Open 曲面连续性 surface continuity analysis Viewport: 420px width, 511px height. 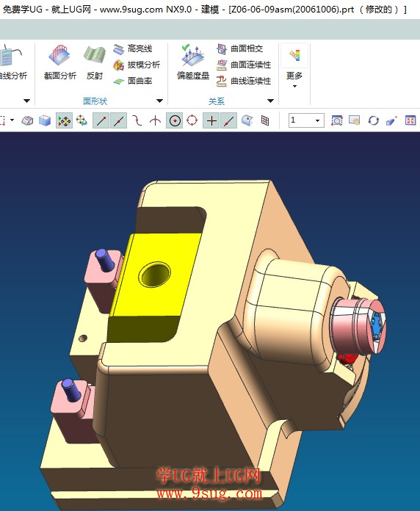pyautogui.click(x=243, y=65)
